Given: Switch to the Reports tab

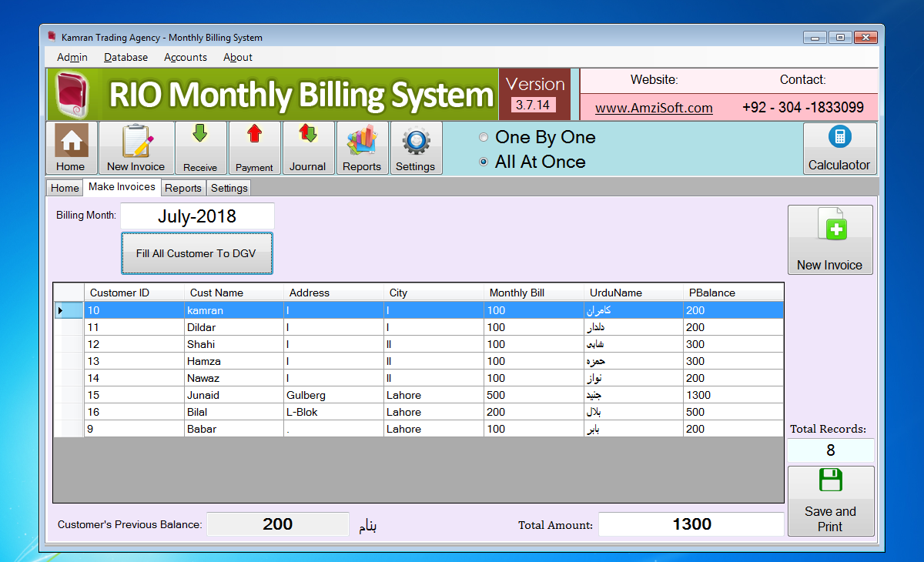Looking at the screenshot, I should coord(183,187).
